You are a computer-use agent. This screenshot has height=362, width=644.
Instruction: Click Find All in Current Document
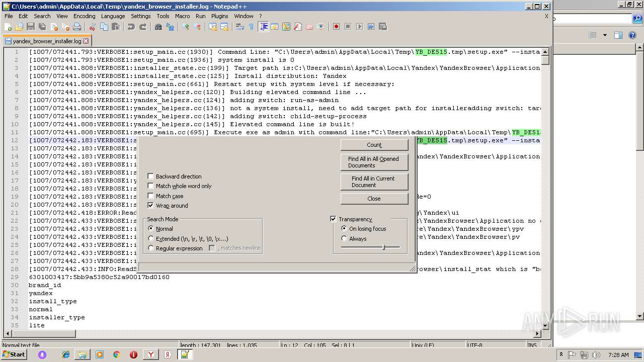pyautogui.click(x=374, y=182)
